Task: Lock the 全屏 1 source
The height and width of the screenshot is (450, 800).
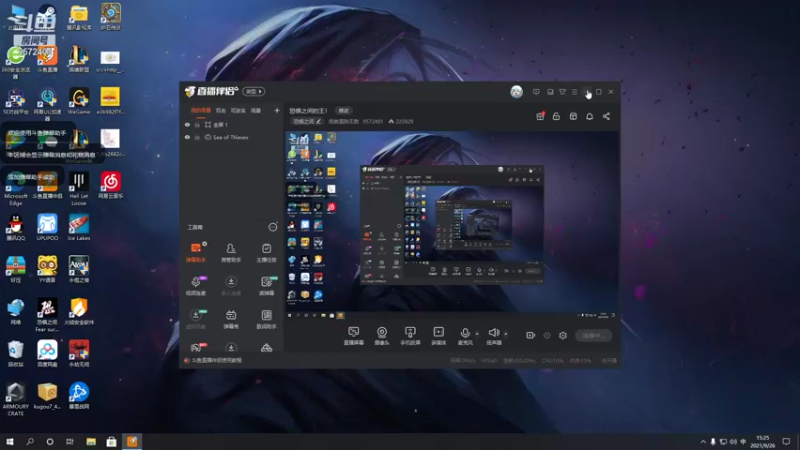Action: click(x=197, y=124)
